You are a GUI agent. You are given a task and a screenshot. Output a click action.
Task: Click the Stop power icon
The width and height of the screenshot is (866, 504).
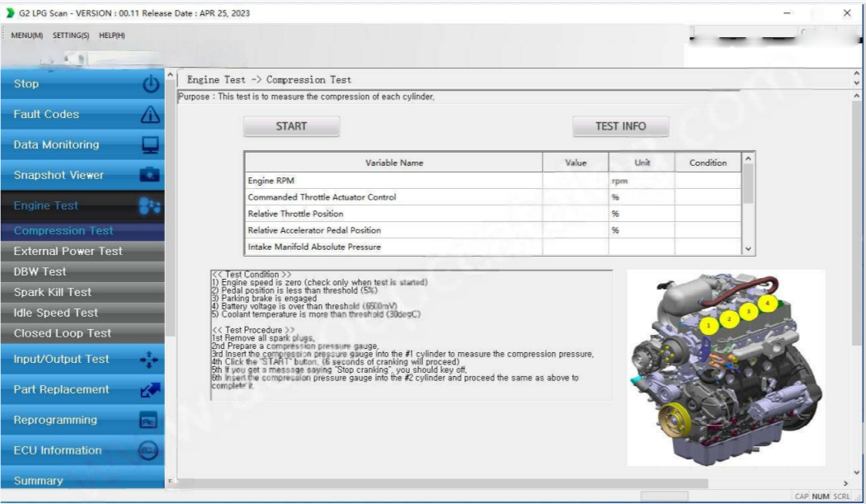click(x=150, y=84)
